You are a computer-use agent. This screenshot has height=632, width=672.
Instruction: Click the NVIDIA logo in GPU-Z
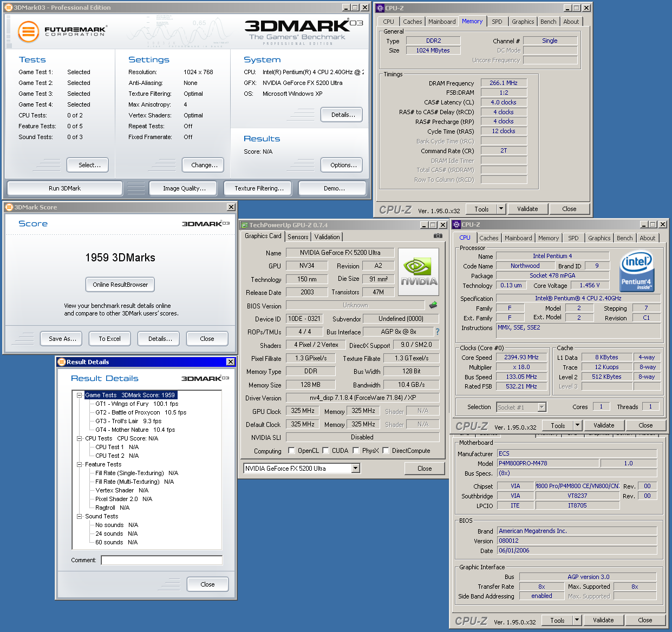point(419,272)
